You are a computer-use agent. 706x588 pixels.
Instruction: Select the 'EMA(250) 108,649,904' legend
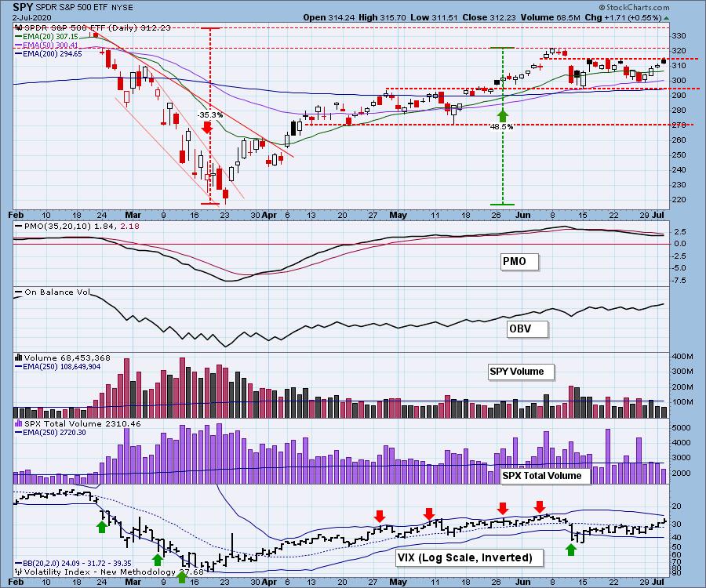62,367
